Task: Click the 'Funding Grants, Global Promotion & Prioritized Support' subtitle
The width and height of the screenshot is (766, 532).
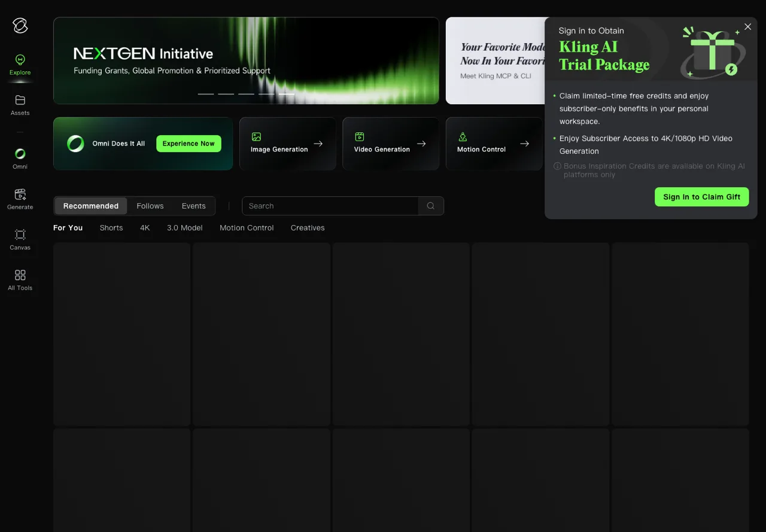Action: [x=172, y=71]
